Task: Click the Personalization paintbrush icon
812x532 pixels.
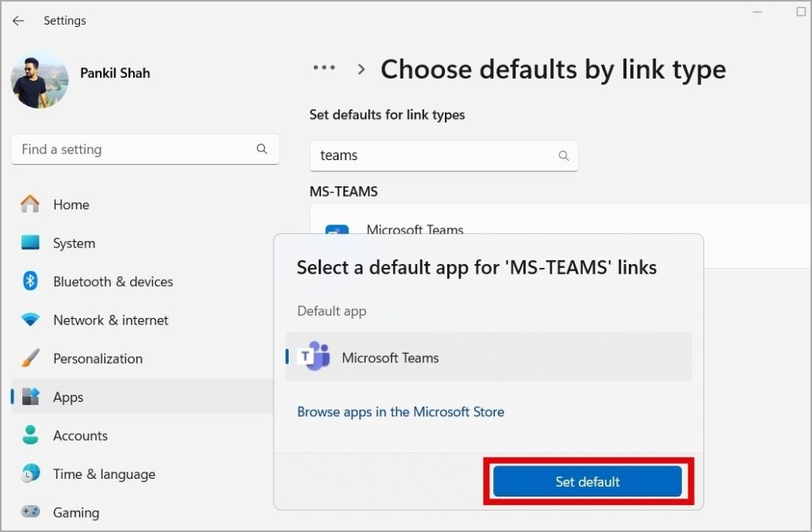Action: click(30, 358)
